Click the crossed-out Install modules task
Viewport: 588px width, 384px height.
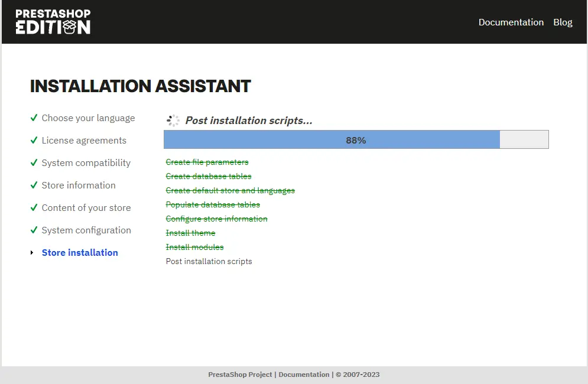(x=194, y=247)
